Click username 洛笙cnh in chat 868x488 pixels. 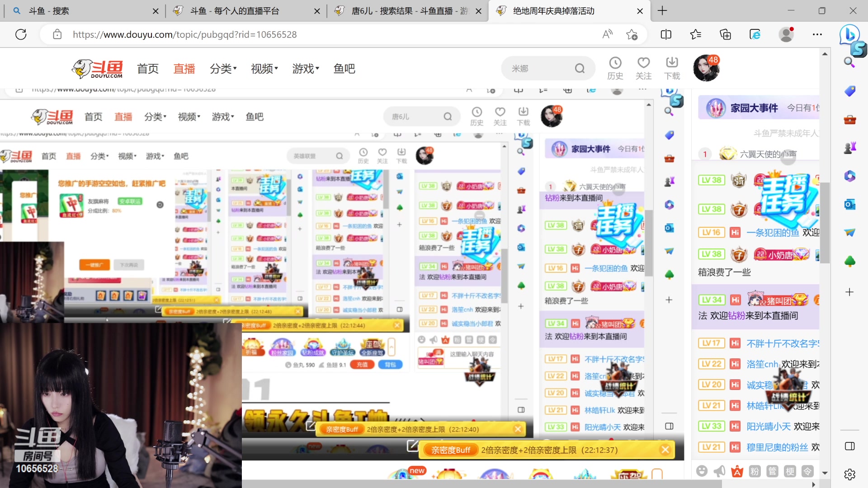point(762,364)
